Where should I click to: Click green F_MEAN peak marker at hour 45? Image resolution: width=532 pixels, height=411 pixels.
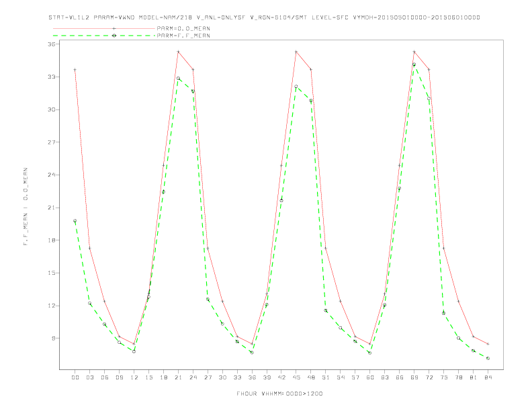296,87
